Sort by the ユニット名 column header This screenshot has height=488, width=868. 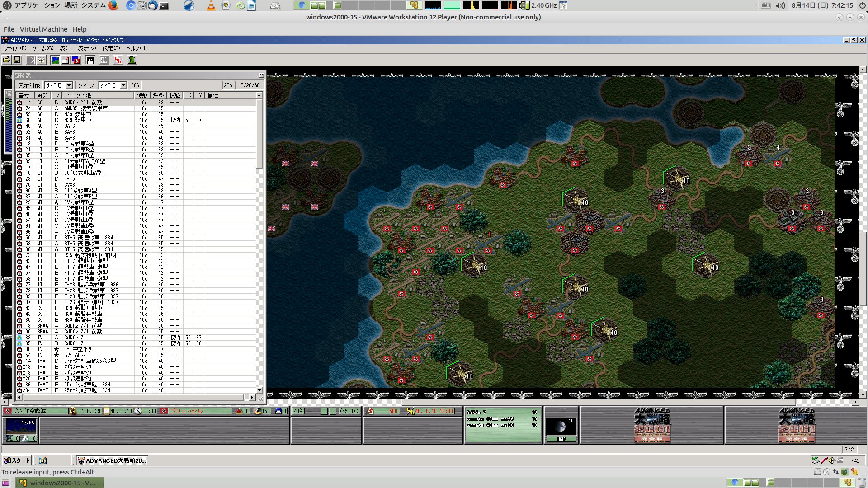98,95
